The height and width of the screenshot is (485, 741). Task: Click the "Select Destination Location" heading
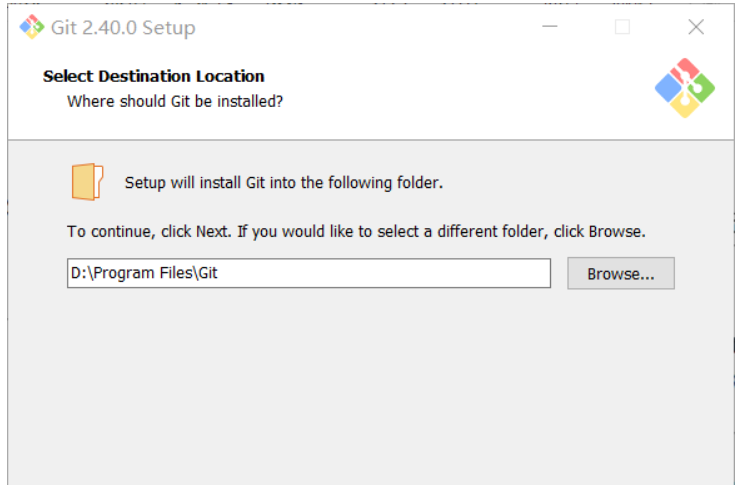point(153,76)
